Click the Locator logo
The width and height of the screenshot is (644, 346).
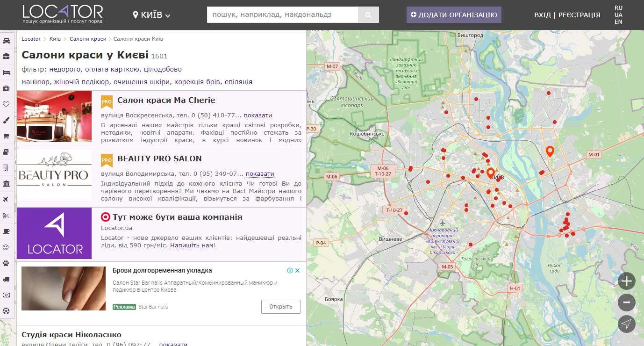63,14
